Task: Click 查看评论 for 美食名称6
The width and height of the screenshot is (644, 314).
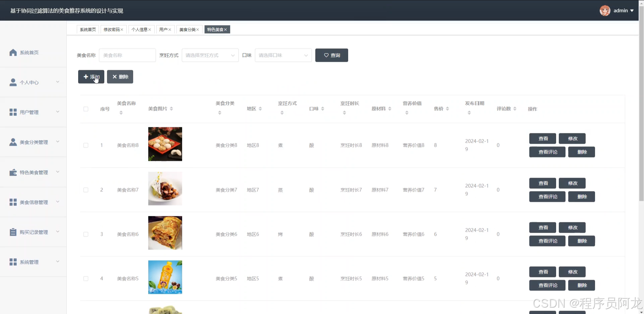Action: (547, 241)
